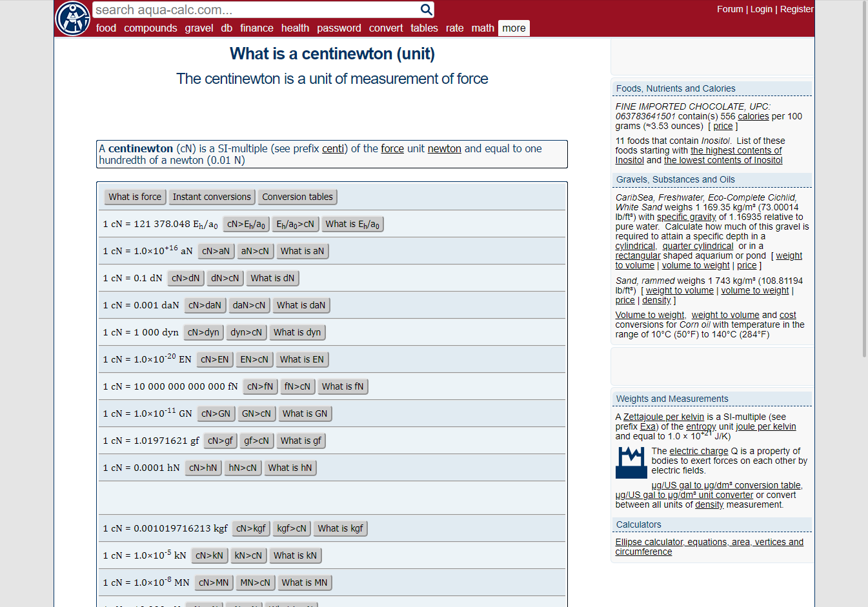The image size is (868, 607).
Task: Open the Sand density link
Action: (x=656, y=301)
